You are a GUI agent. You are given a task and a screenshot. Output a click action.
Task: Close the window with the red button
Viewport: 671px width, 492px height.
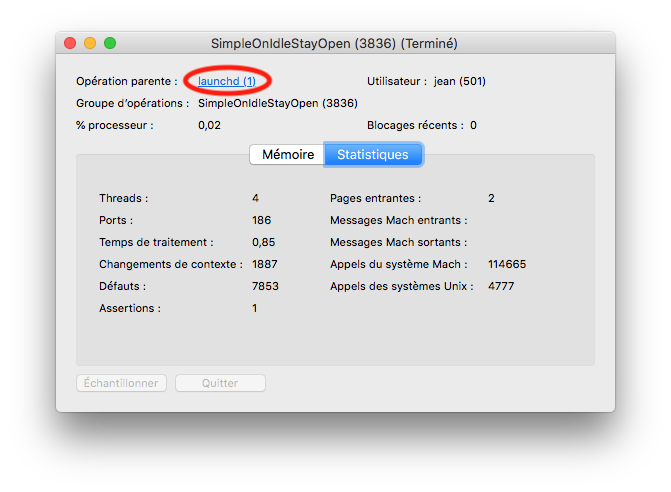click(70, 43)
